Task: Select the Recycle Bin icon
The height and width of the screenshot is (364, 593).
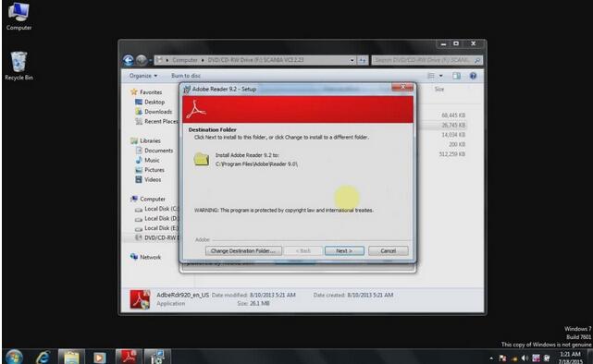Action: 19,67
